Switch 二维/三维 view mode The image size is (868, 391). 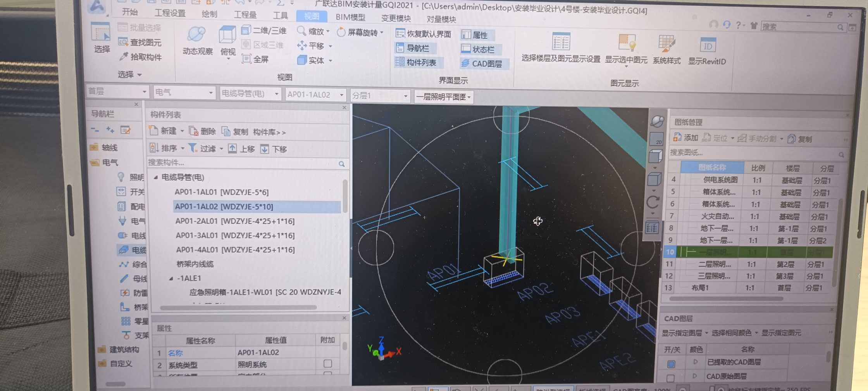[x=264, y=30]
